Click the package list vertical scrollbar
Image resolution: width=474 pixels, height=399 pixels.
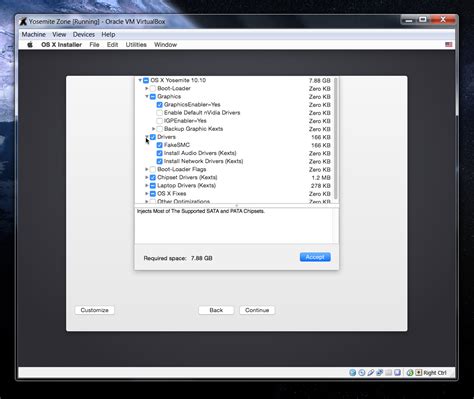coord(336,138)
